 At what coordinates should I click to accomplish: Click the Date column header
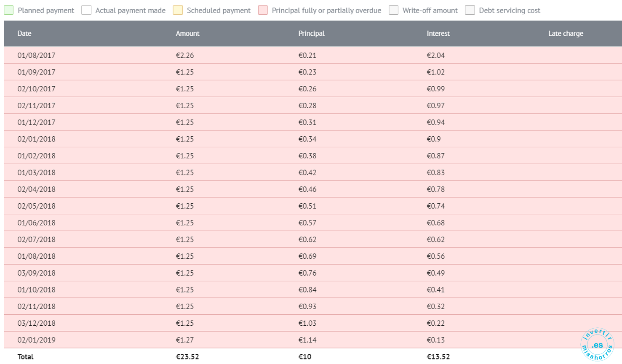[x=24, y=33]
